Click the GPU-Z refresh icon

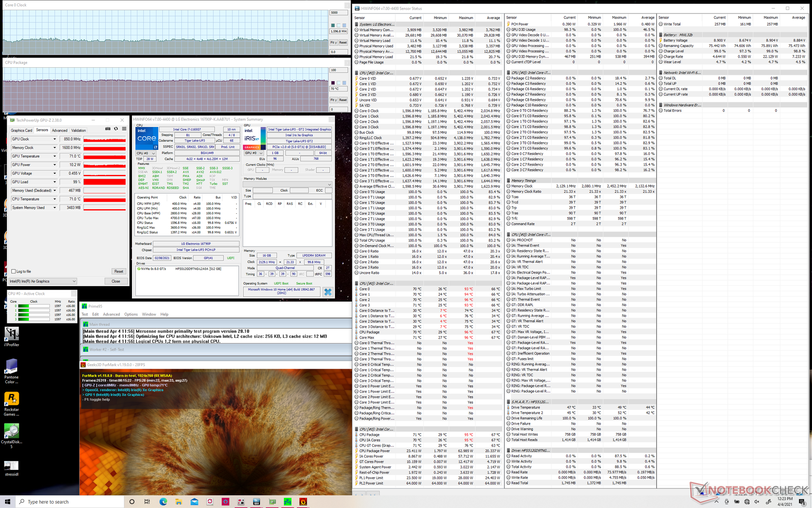(x=116, y=129)
